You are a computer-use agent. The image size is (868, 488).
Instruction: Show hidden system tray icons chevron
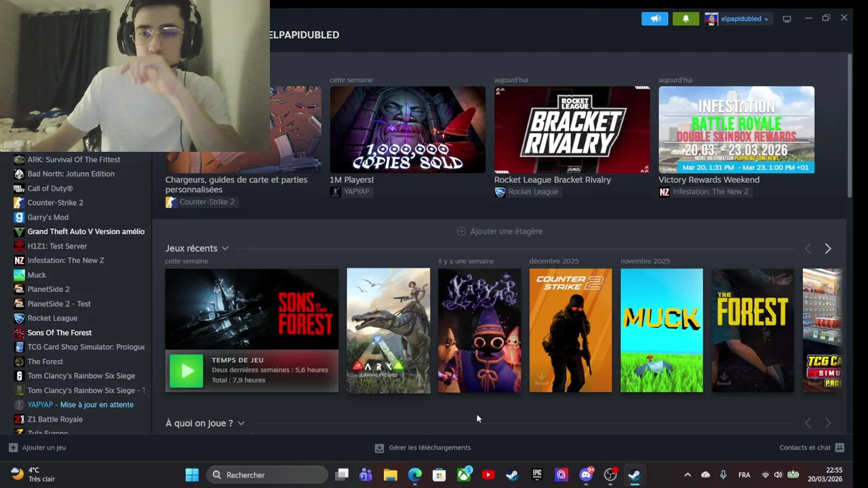coord(687,475)
